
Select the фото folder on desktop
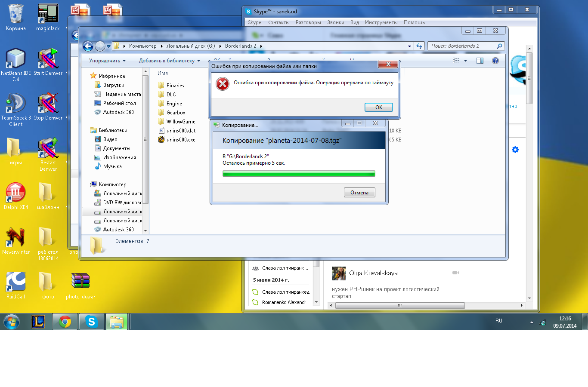pyautogui.click(x=48, y=286)
